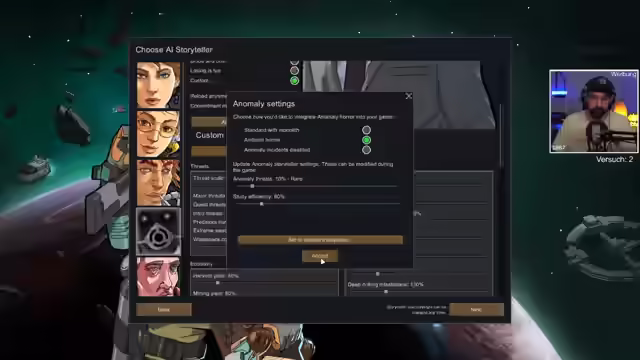Click the 'Anomaly settings' dialog title
Screen dimensions: 640x360
pos(264,104)
